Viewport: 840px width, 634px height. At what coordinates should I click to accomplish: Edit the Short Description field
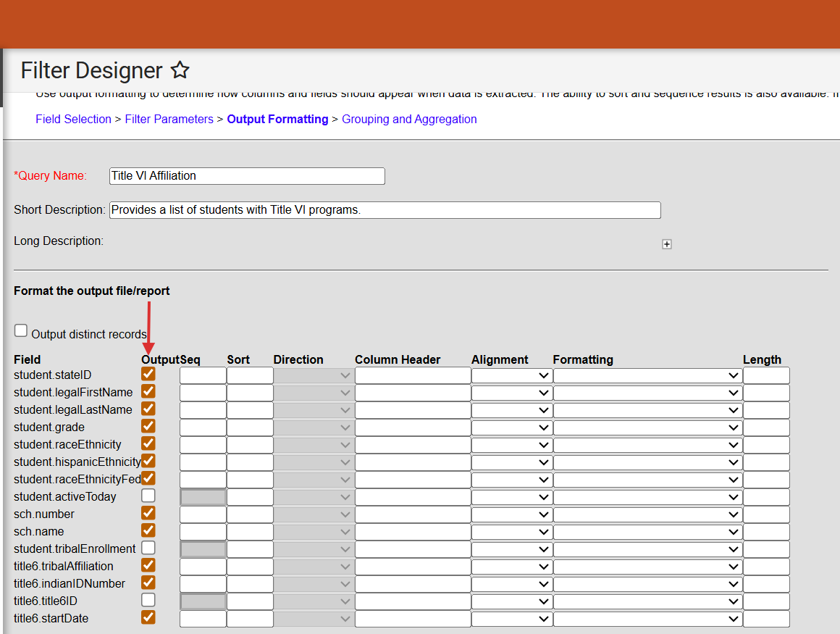[x=385, y=210]
